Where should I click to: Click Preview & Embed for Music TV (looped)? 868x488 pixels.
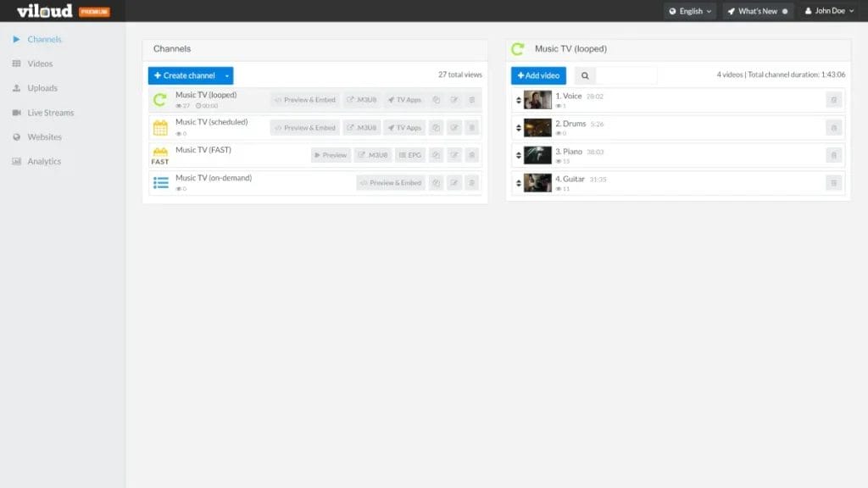click(304, 100)
